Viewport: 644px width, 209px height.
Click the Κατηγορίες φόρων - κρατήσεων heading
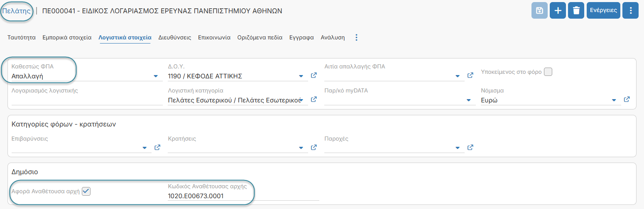pos(64,124)
